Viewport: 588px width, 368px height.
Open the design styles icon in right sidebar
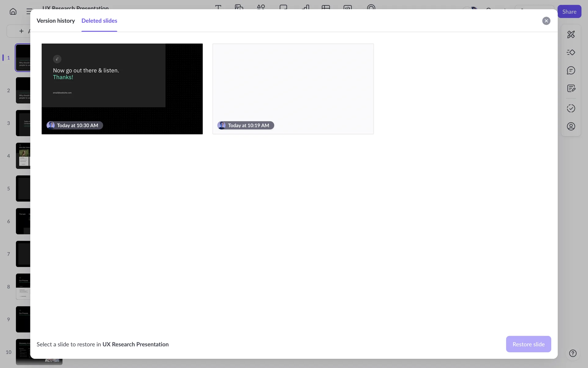click(571, 34)
